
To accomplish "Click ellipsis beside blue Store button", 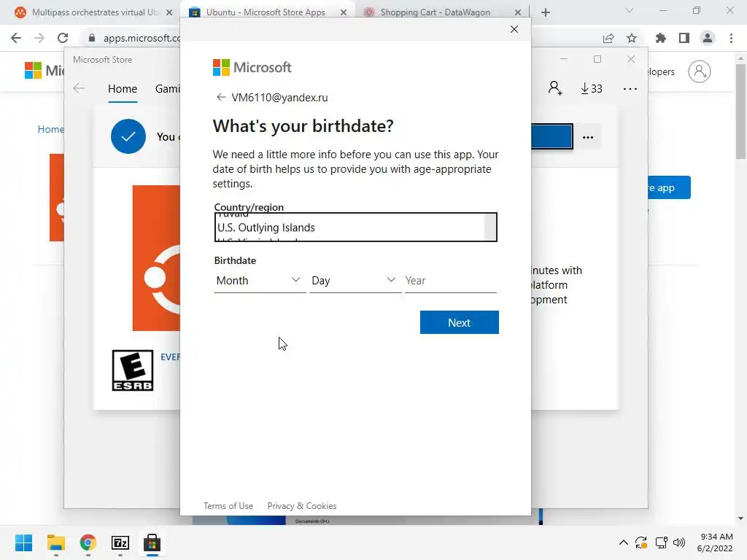I will pos(588,137).
